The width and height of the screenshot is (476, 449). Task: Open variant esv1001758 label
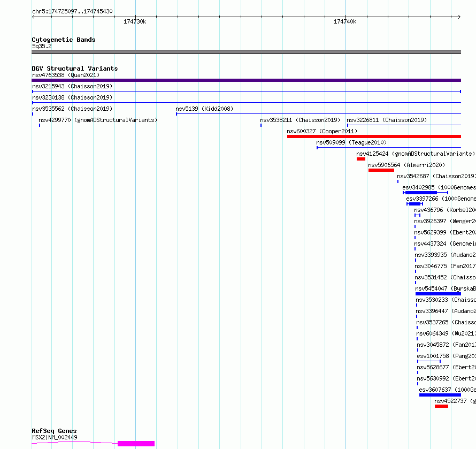(x=446, y=356)
